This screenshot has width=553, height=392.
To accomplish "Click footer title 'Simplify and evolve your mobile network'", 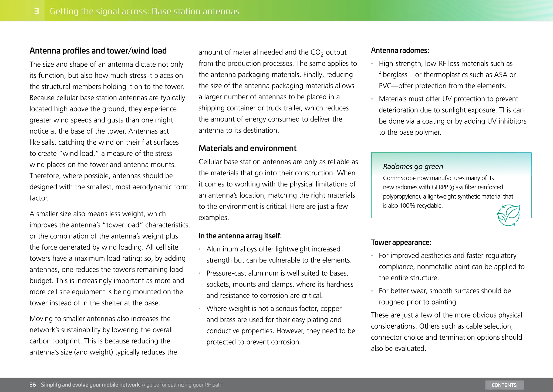I will [x=90, y=385].
